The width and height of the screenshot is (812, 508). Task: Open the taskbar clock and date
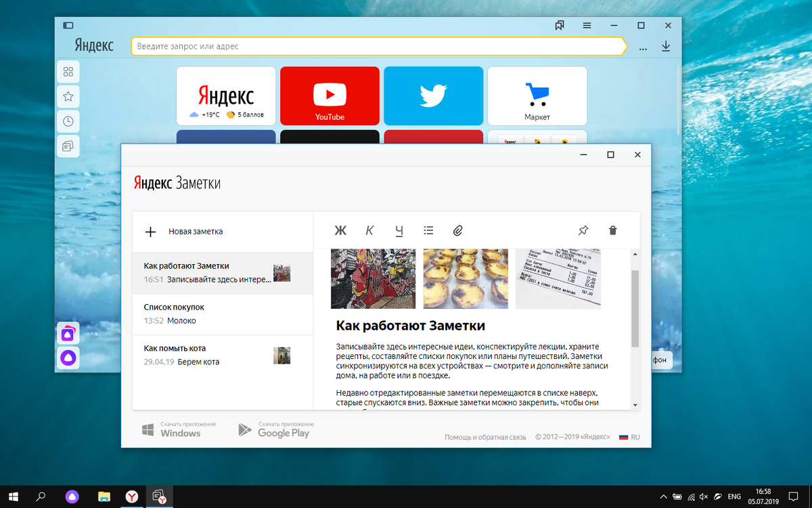[763, 496]
